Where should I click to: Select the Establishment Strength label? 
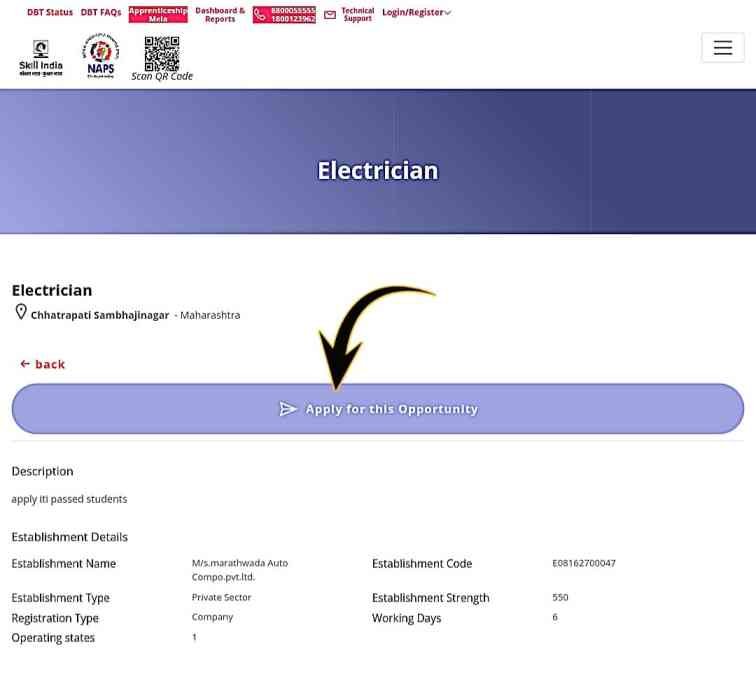click(x=431, y=598)
